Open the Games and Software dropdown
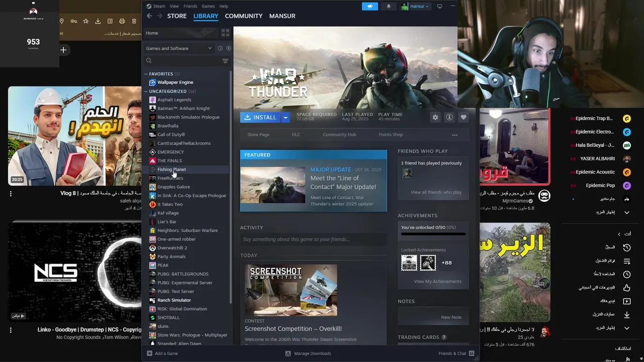This screenshot has height=362, width=644. pyautogui.click(x=179, y=48)
